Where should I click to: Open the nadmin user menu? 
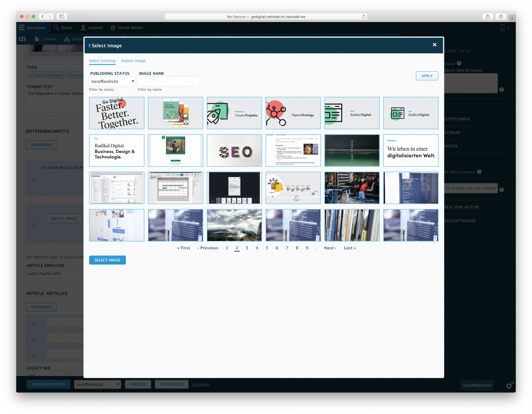pos(92,28)
